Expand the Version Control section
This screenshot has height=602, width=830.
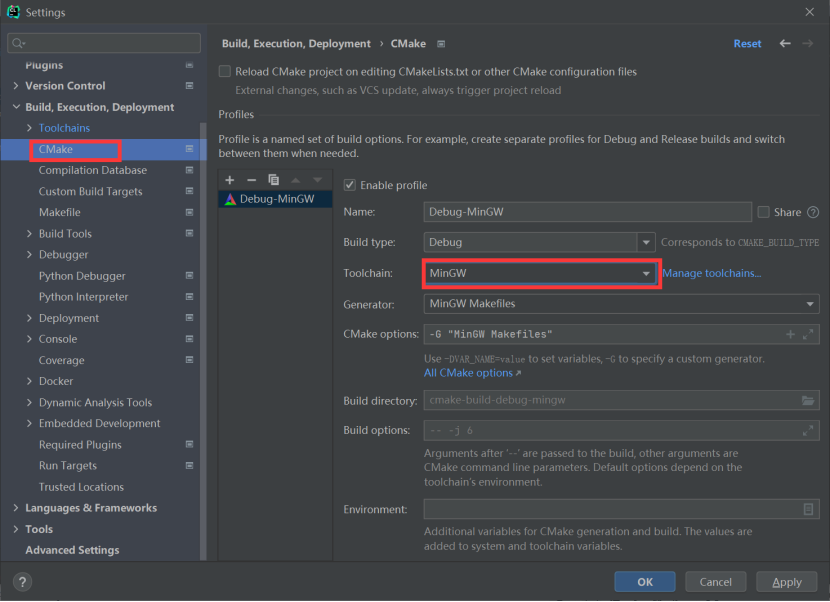point(15,86)
